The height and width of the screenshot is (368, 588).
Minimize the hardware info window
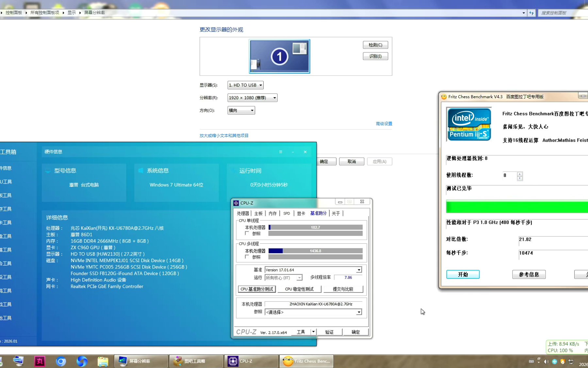coord(293,152)
